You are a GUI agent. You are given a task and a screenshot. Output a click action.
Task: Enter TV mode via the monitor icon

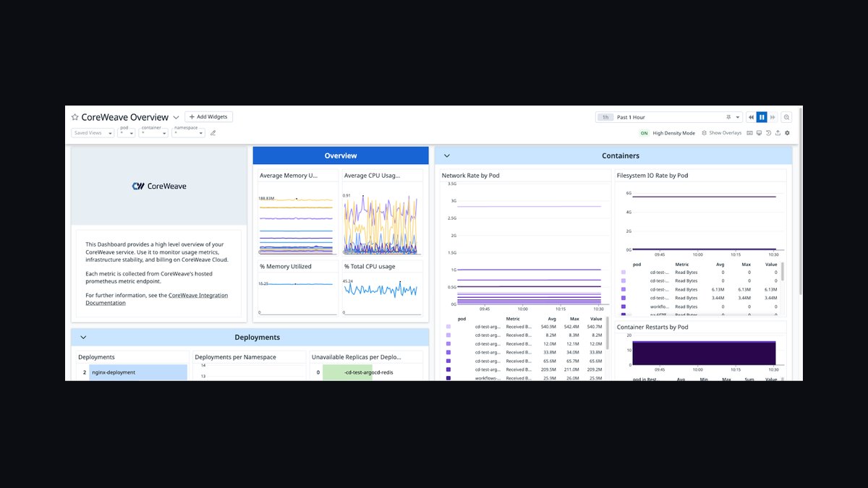click(x=759, y=133)
